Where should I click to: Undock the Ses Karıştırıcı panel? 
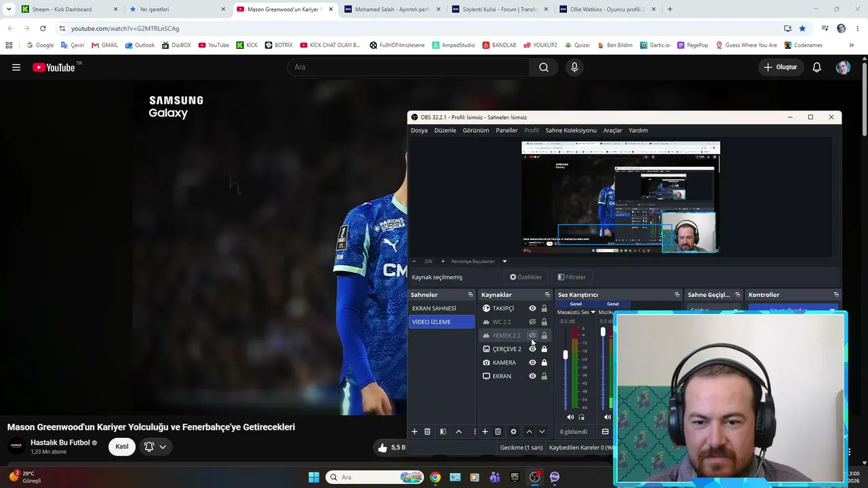click(677, 295)
